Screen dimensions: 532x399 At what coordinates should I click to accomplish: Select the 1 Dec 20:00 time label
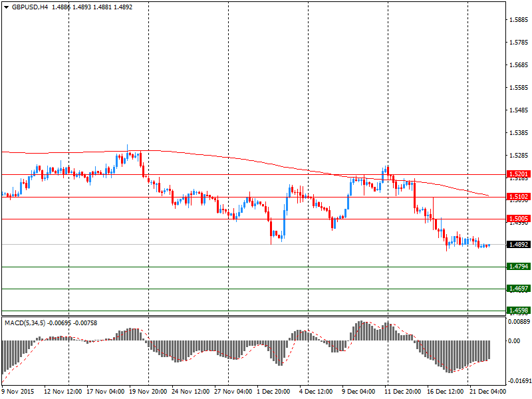(x=273, y=392)
